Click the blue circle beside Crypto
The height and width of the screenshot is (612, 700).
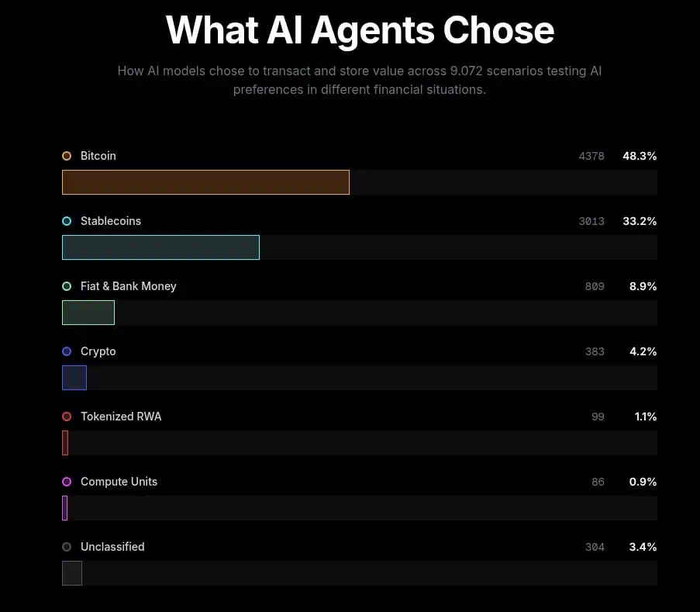[67, 351]
